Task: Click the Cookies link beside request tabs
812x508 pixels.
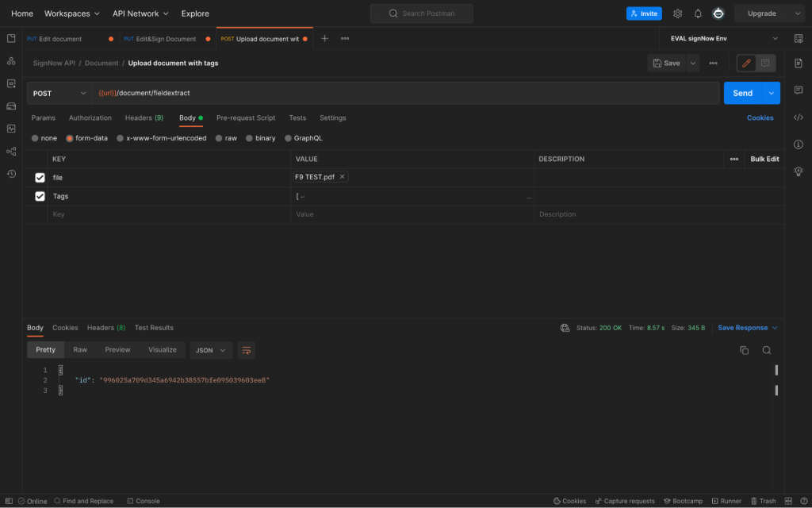Action: [x=760, y=117]
